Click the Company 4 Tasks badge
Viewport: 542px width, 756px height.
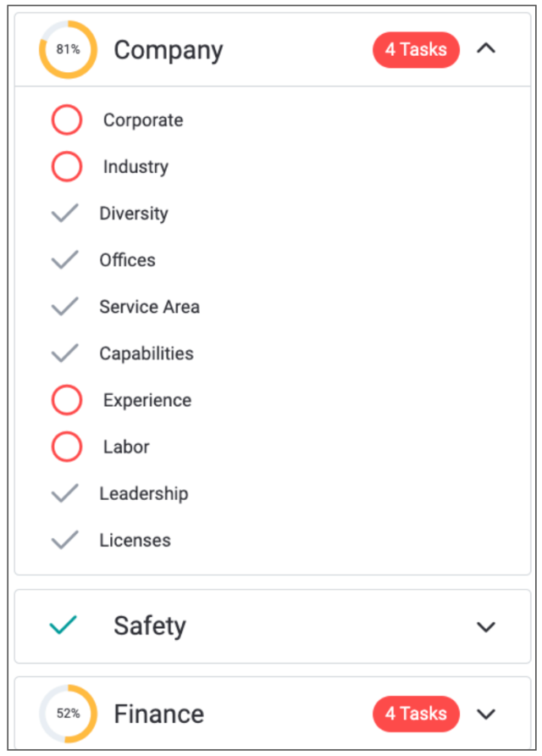[x=416, y=50]
